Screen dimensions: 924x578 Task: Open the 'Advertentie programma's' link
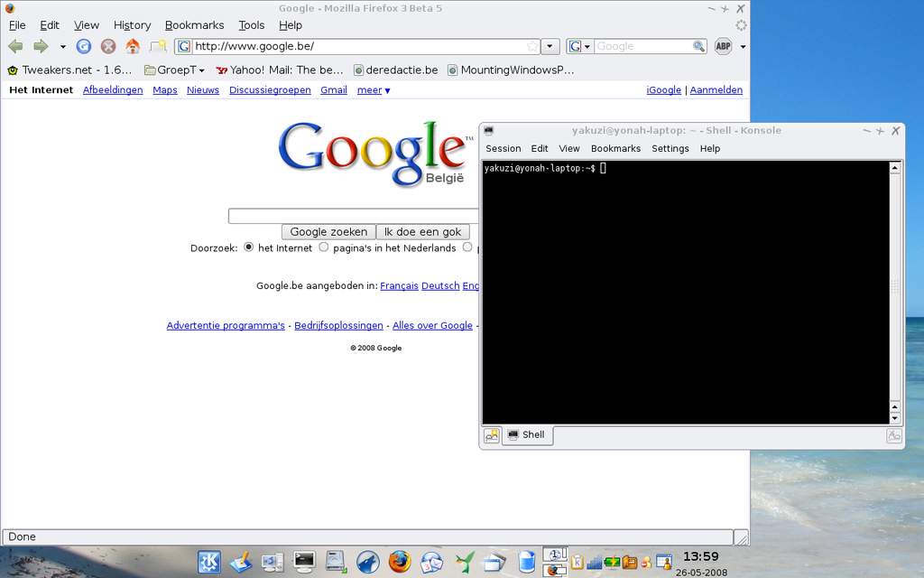click(x=225, y=325)
